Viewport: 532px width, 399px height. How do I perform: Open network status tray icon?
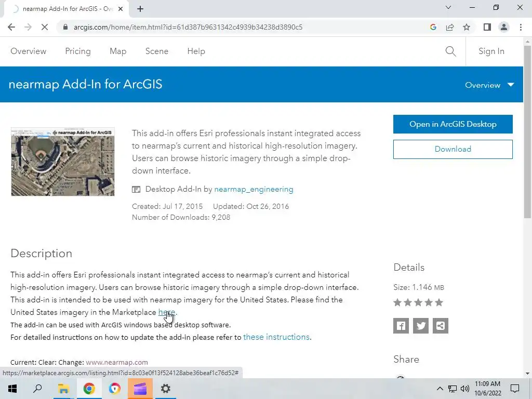click(453, 389)
